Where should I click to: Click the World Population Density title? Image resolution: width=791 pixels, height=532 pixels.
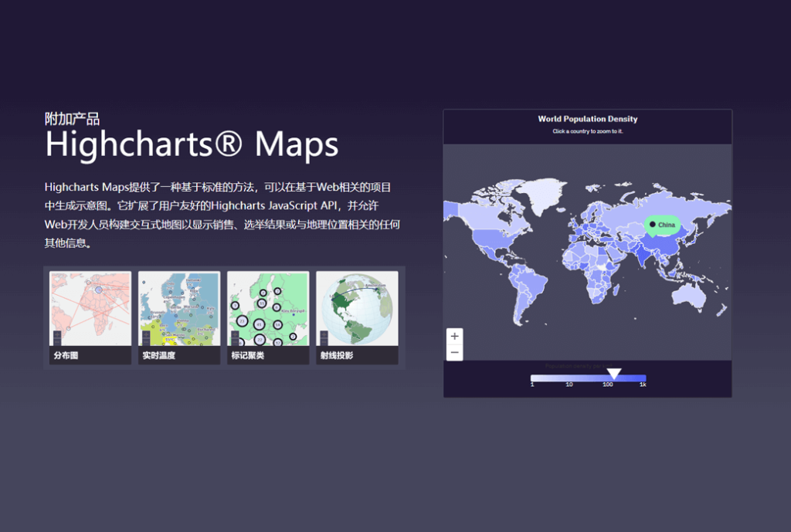tap(588, 119)
